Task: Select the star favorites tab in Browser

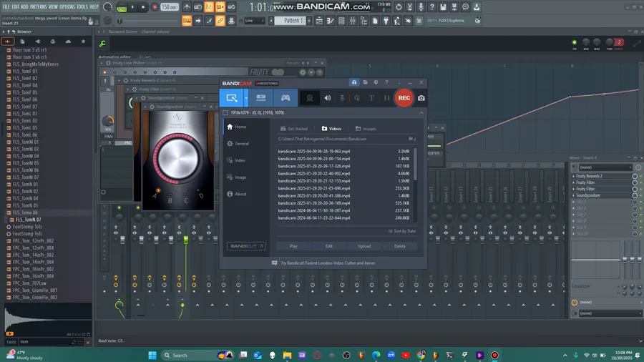Action: (84, 41)
